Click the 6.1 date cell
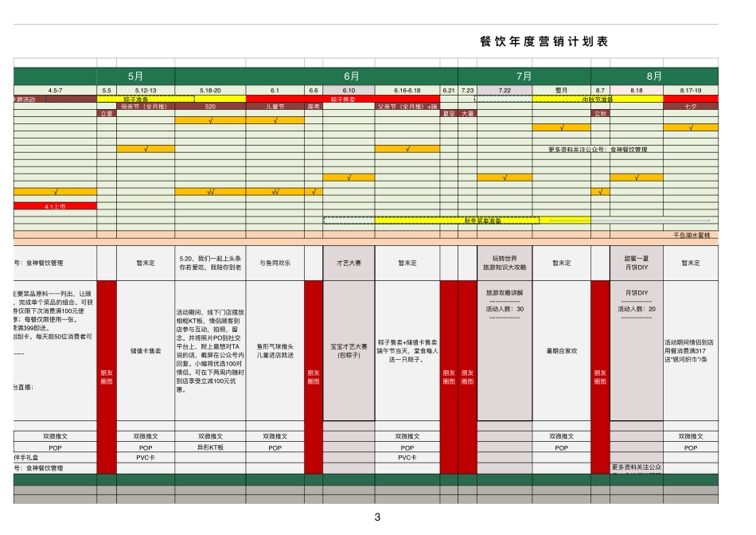The width and height of the screenshot is (756, 535). (275, 90)
